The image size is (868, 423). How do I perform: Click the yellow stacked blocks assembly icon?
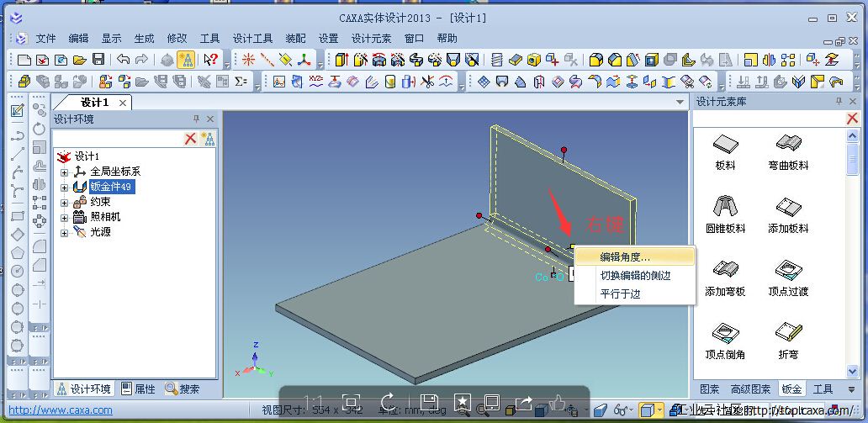pos(24,82)
